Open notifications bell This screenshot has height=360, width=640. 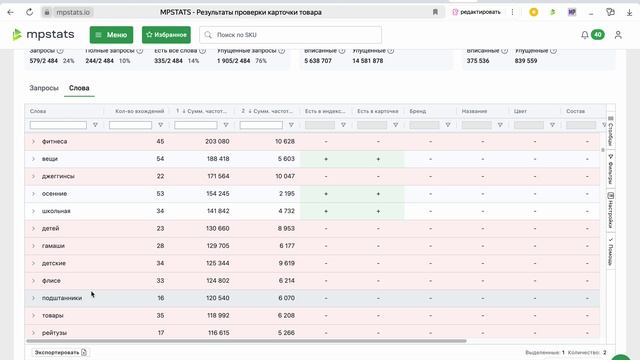tap(584, 35)
